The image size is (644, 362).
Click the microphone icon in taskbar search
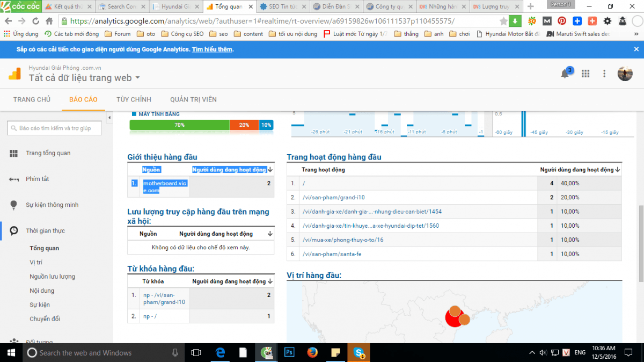pos(175,352)
